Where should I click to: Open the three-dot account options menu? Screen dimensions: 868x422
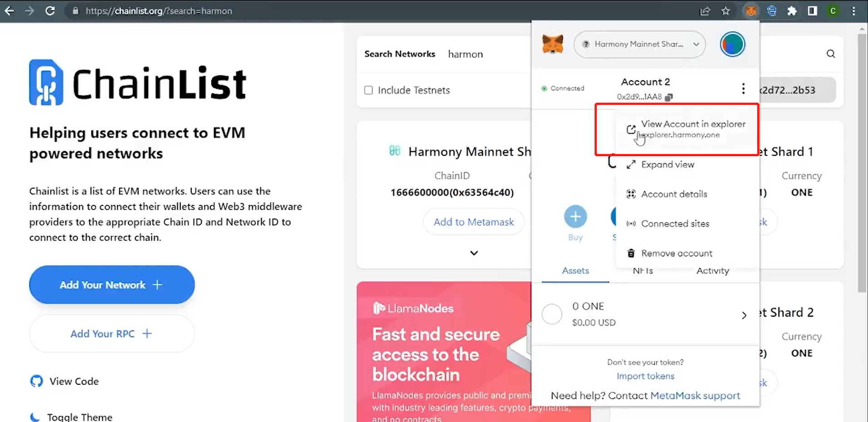743,89
